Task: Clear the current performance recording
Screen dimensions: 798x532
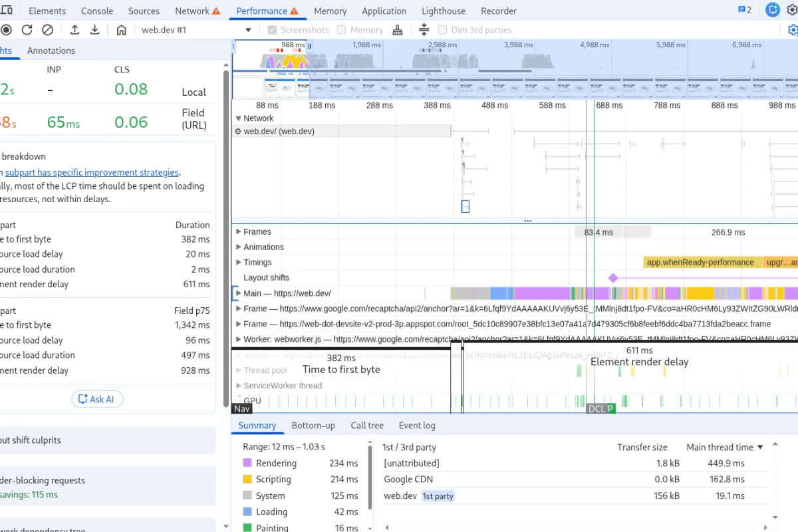Action: point(47,30)
